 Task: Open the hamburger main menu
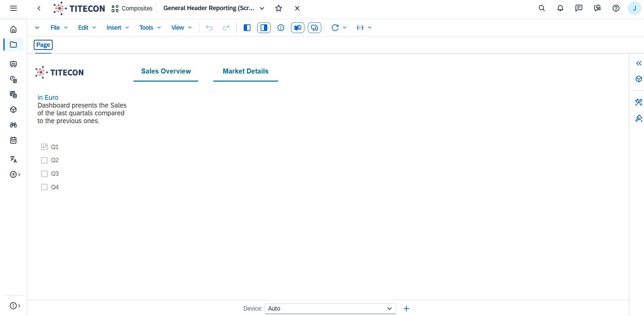tap(14, 8)
